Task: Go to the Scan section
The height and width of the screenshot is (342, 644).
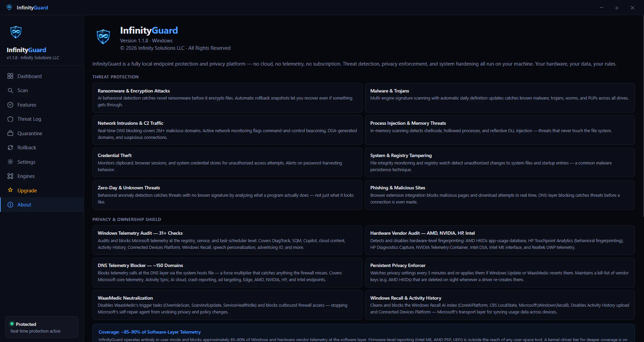Action: point(23,90)
